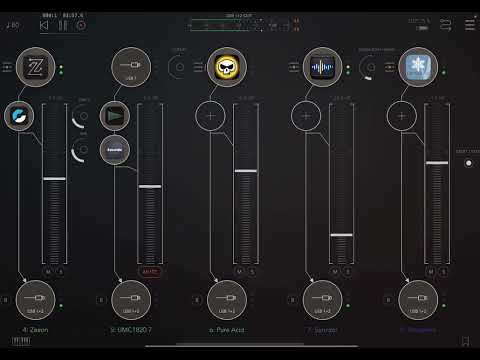
Task: Add an effect to the waveform channel
Action: (306, 116)
